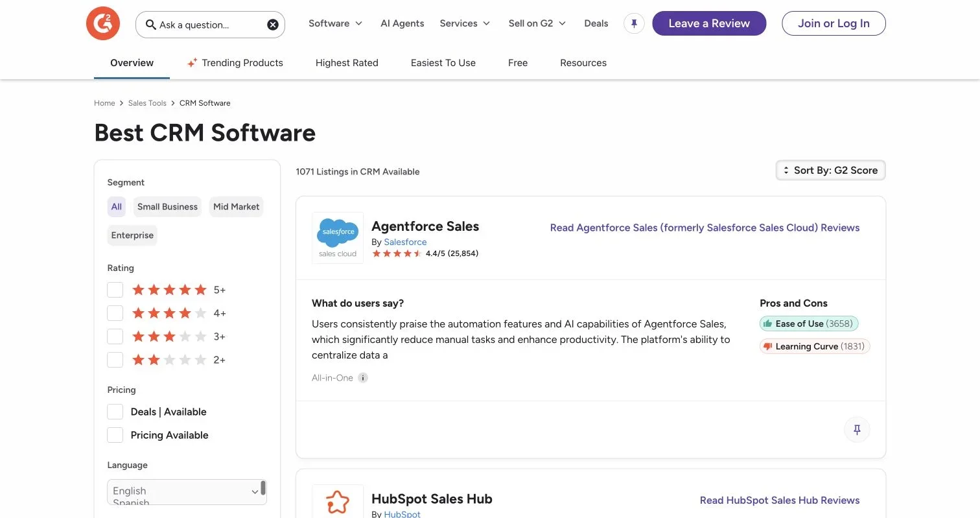
Task: Check the 4+ stars rating filter
Action: click(115, 313)
